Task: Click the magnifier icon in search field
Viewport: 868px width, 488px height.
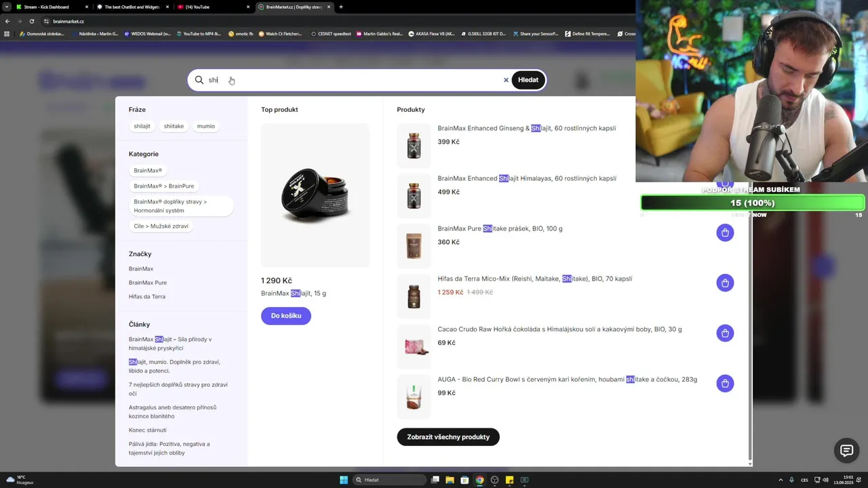Action: [199, 80]
